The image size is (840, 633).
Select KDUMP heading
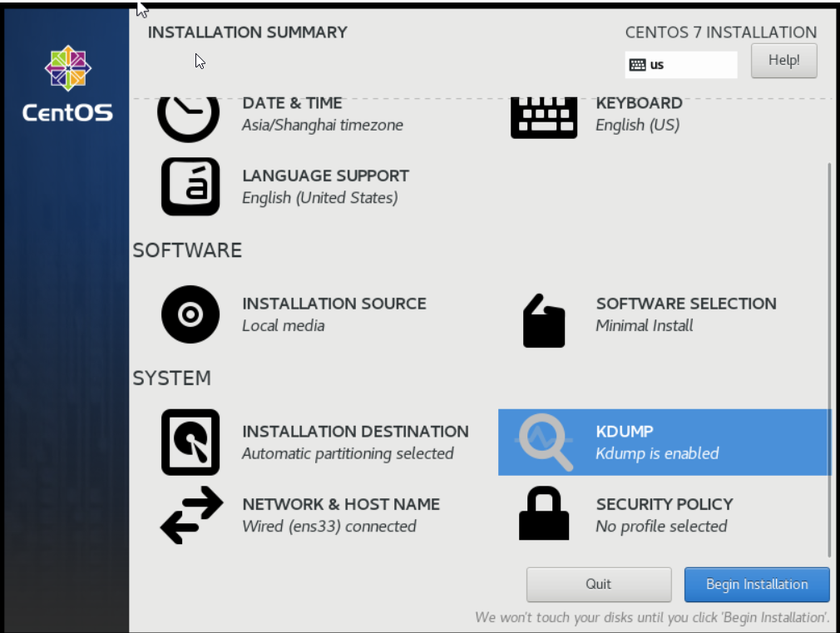[625, 432]
